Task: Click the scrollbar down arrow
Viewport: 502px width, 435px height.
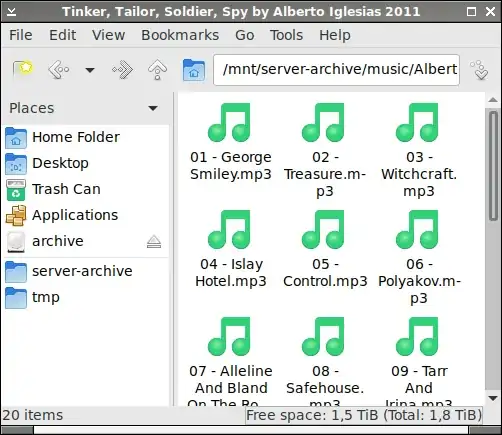Action: (493, 398)
